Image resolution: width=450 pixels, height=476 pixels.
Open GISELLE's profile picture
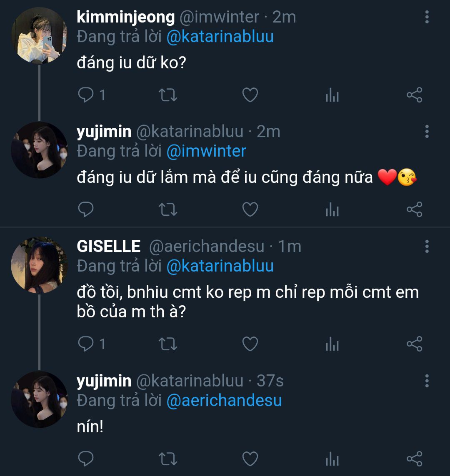coord(39,265)
